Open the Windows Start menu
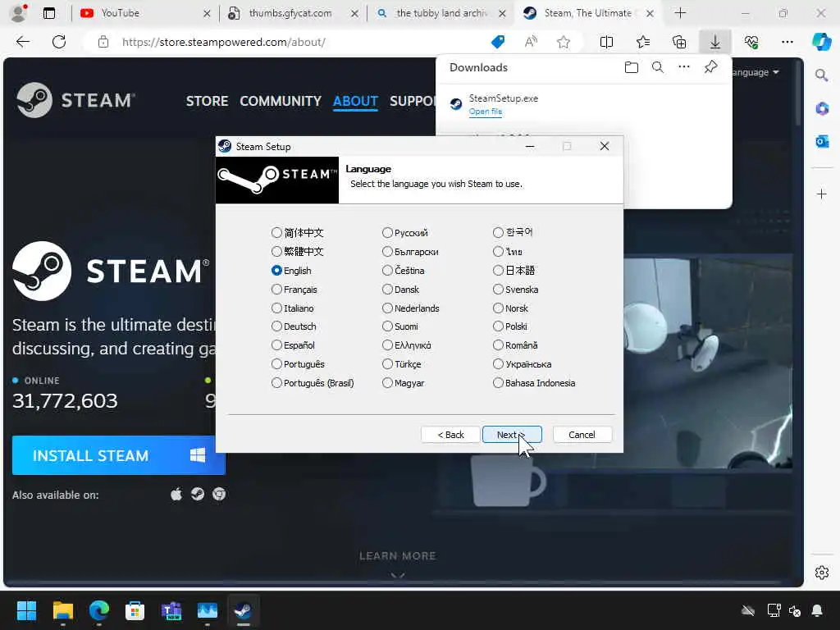 pos(26,610)
